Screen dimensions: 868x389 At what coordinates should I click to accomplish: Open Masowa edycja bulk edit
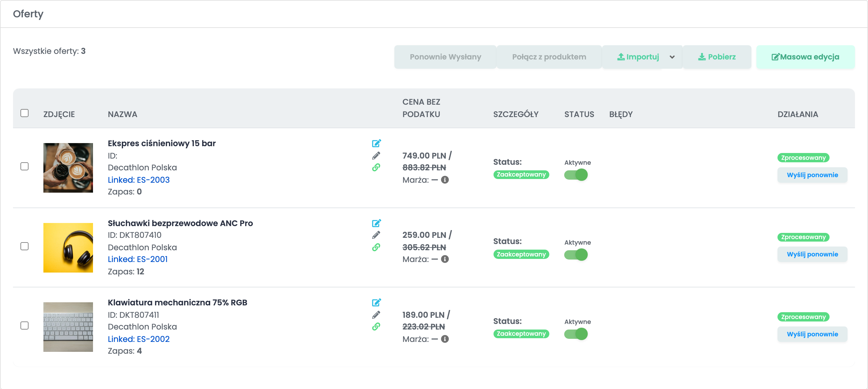pyautogui.click(x=805, y=57)
